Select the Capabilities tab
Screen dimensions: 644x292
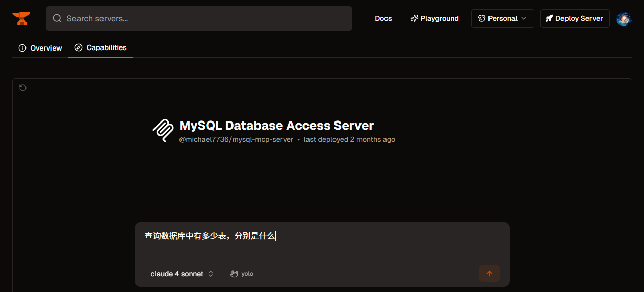click(100, 47)
